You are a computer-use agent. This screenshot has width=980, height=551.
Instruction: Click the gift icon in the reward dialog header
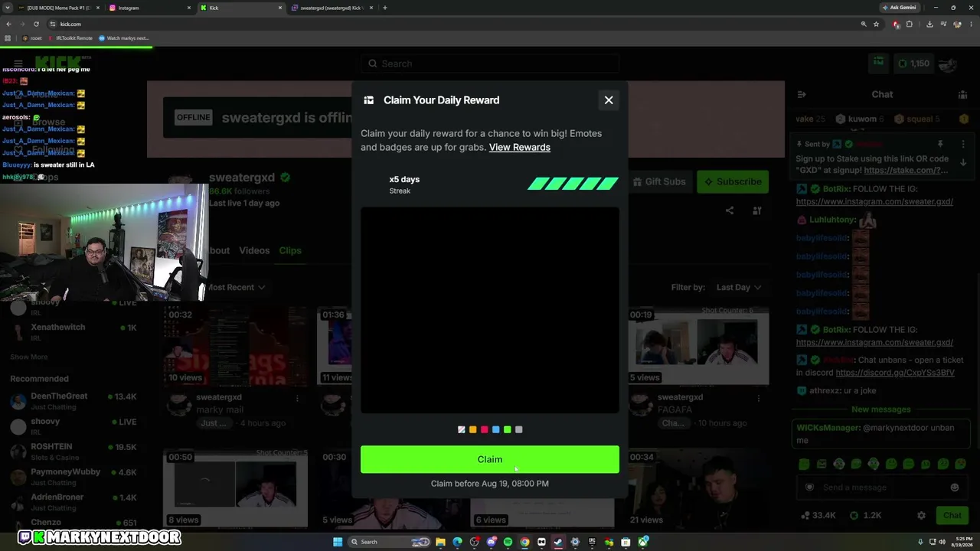368,100
